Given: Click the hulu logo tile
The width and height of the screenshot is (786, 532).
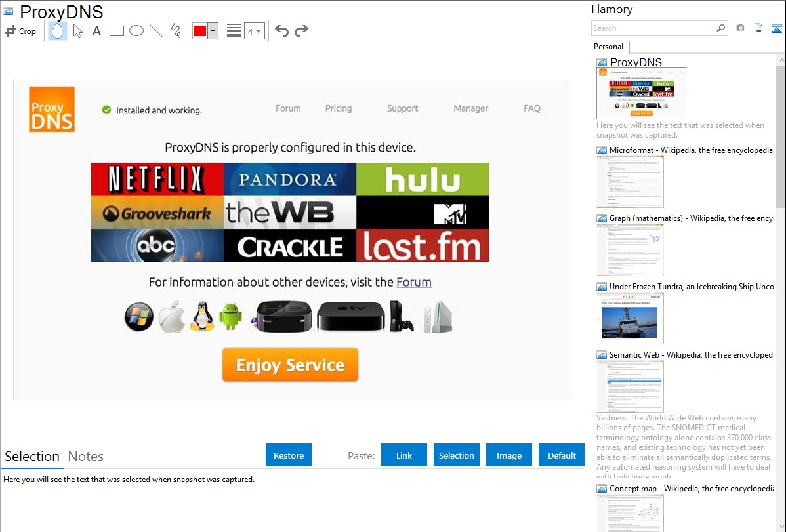Looking at the screenshot, I should tap(423, 179).
